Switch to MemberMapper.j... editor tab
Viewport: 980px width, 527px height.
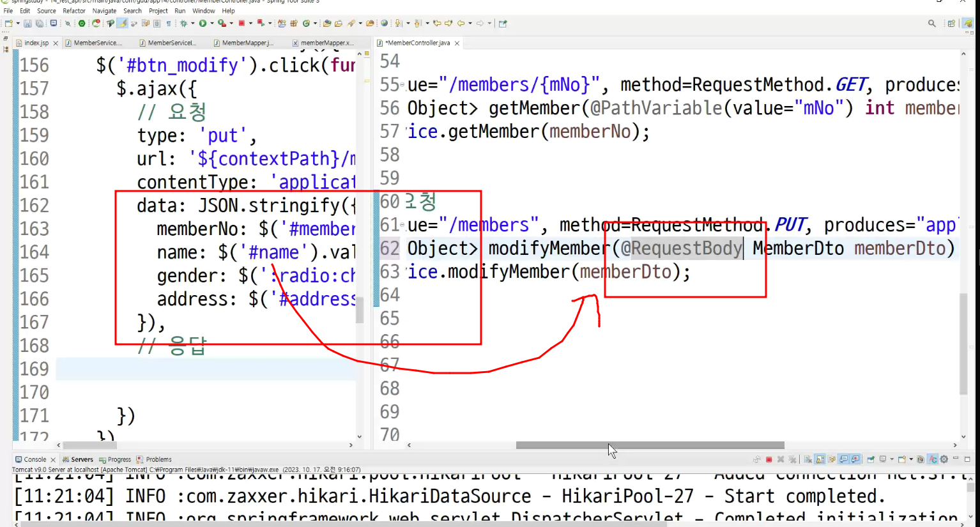pyautogui.click(x=247, y=43)
